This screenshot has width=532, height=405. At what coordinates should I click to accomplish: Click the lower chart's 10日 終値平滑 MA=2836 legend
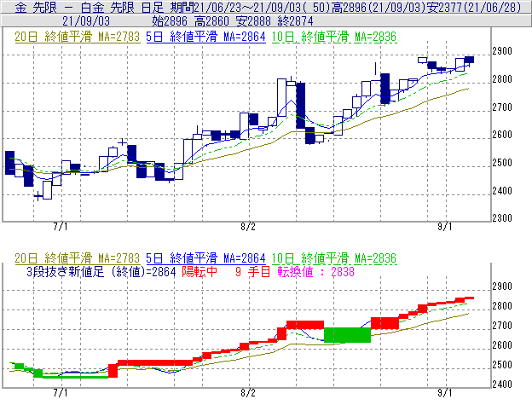pos(334,258)
